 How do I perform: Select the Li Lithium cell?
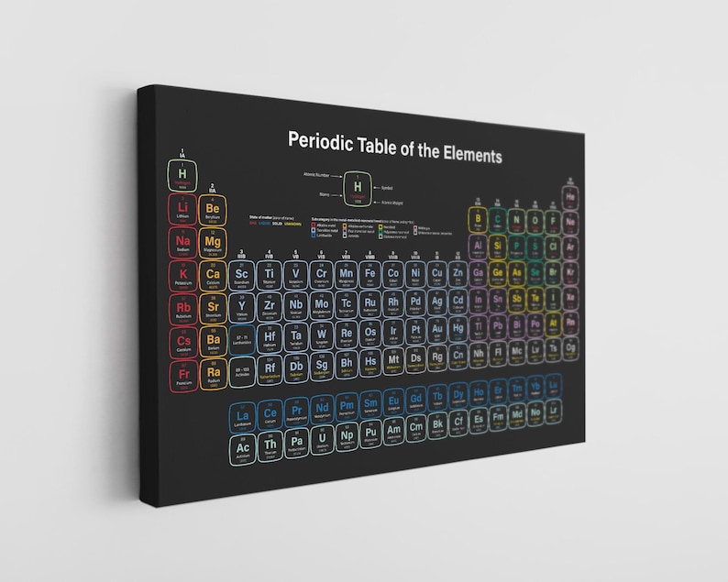[x=182, y=209]
